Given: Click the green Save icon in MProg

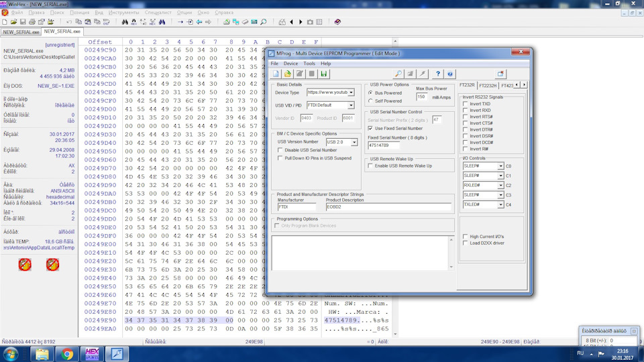Looking at the screenshot, I should click(x=324, y=74).
